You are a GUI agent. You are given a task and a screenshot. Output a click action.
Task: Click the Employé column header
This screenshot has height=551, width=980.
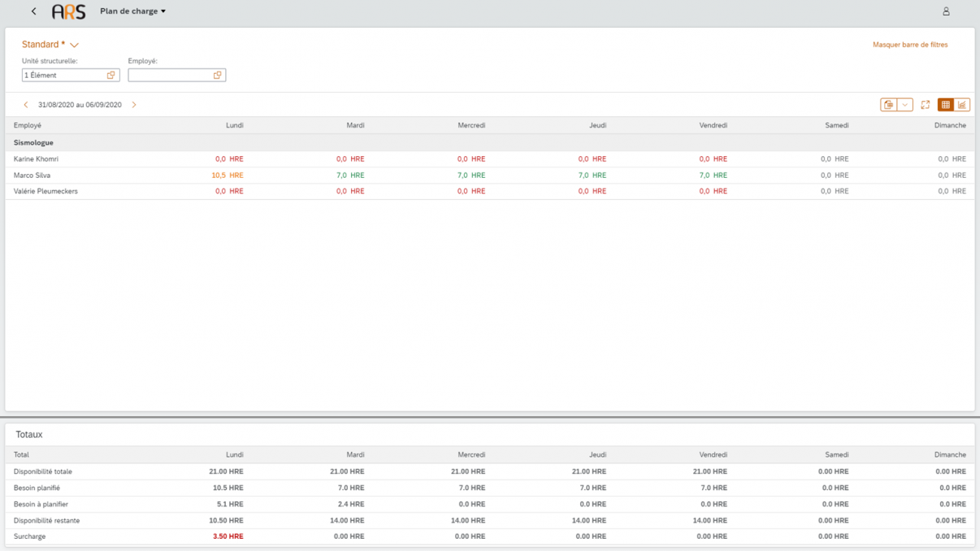[x=28, y=125]
